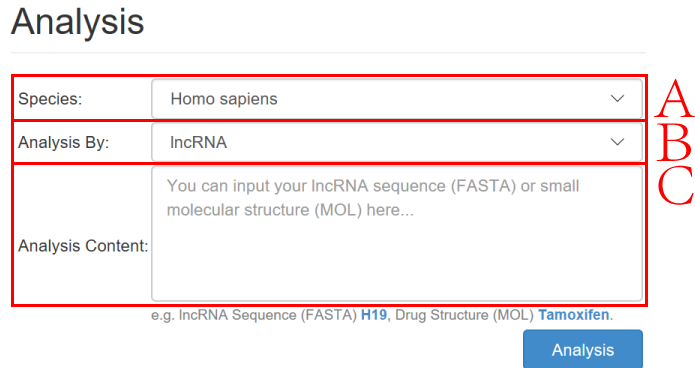The image size is (695, 368).
Task: Click the Analysis page heading
Action: pos(78,22)
